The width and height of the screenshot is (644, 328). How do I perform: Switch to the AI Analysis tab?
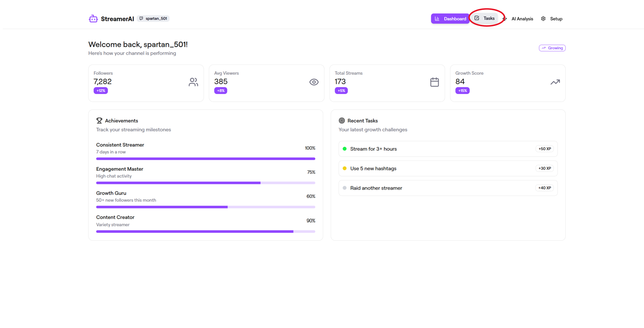tap(518, 18)
